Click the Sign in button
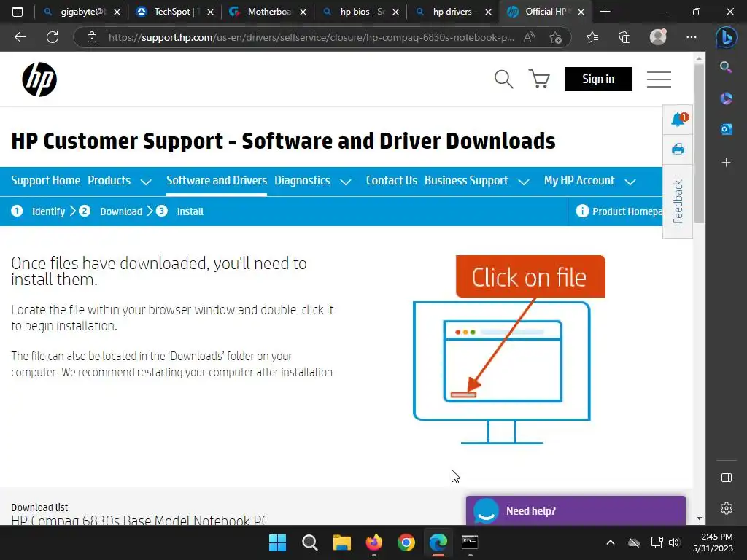Viewport: 747px width, 560px height. pyautogui.click(x=598, y=79)
